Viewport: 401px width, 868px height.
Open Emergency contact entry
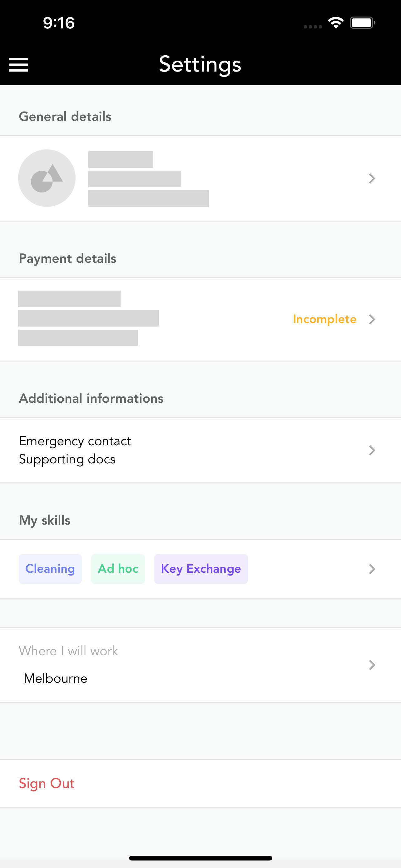75,441
